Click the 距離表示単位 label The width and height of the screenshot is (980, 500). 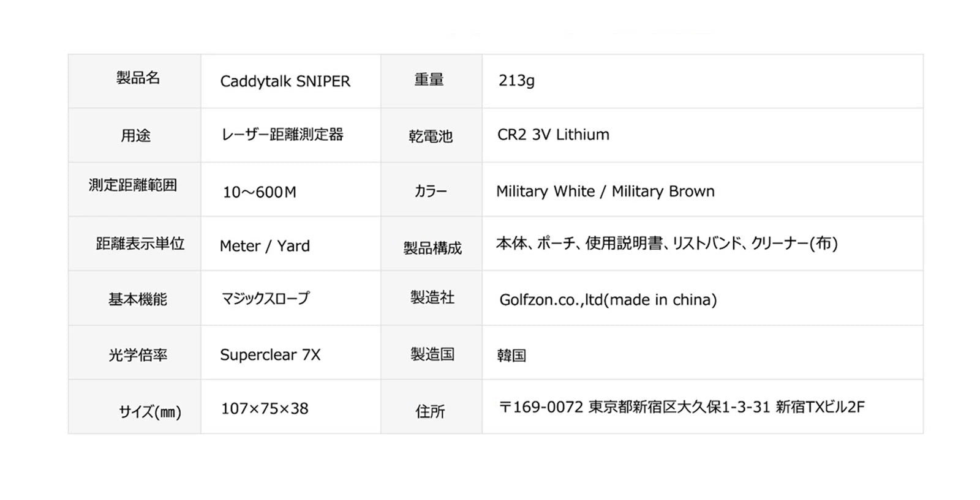(x=140, y=244)
